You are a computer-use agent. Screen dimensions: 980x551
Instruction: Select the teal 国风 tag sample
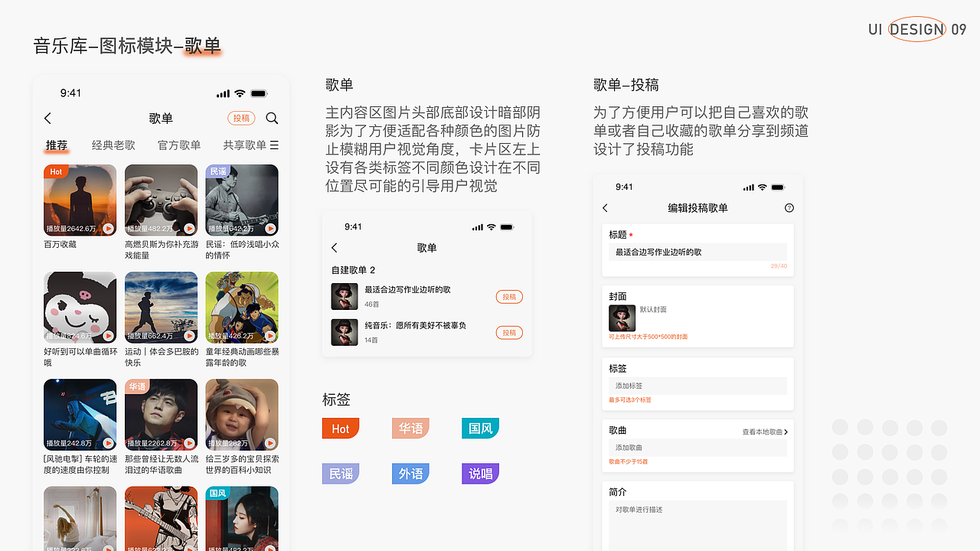[481, 429]
